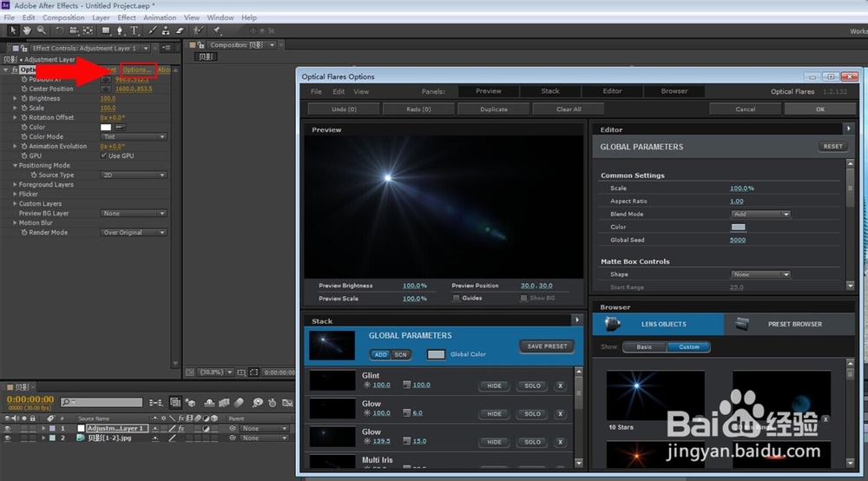Screen dimensions: 868x481
Task: Enable Frame Blending timeline icon
Action: click(224, 402)
